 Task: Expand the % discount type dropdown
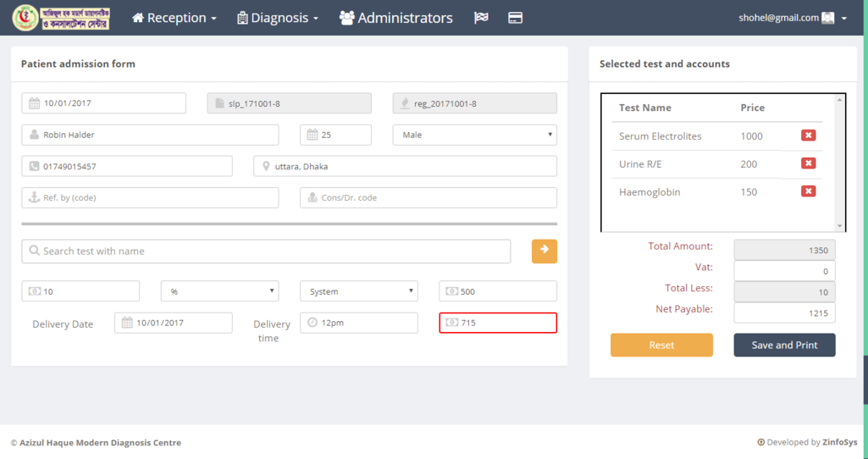pyautogui.click(x=219, y=291)
